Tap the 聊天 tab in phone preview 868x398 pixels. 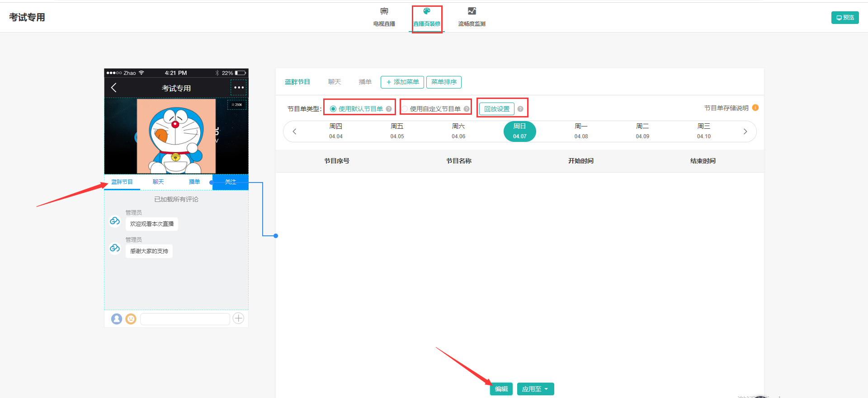click(158, 182)
